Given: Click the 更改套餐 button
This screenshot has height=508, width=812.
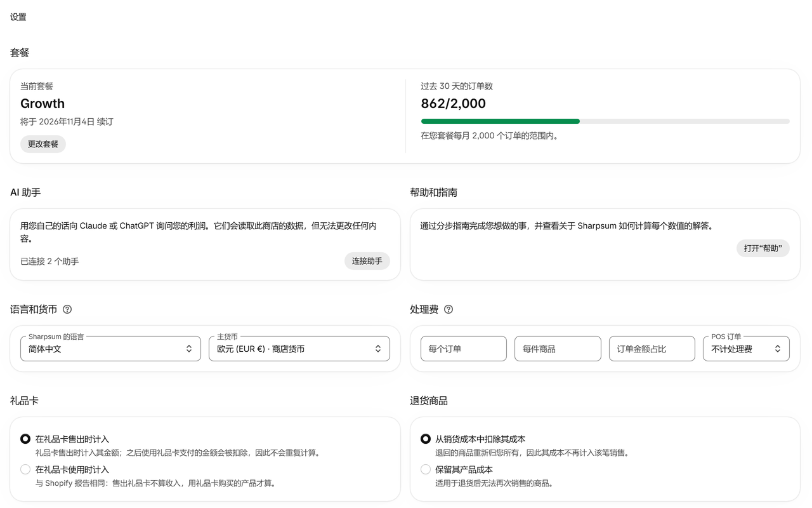Looking at the screenshot, I should point(43,144).
